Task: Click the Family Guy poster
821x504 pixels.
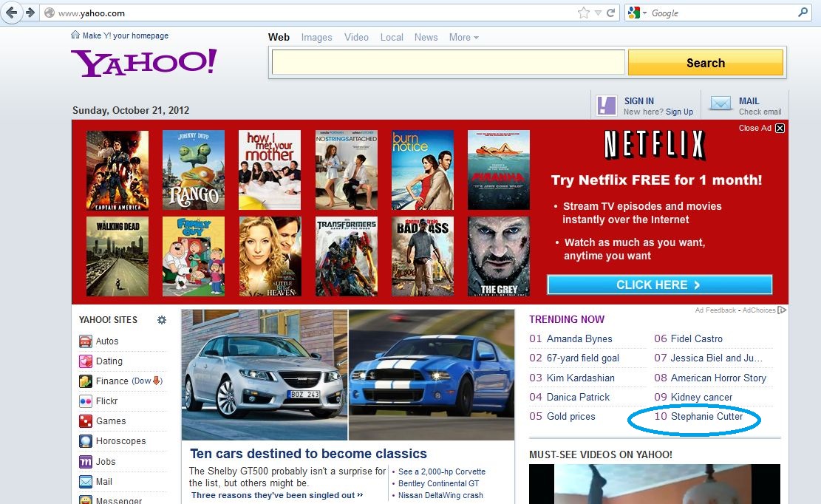Action: point(193,256)
